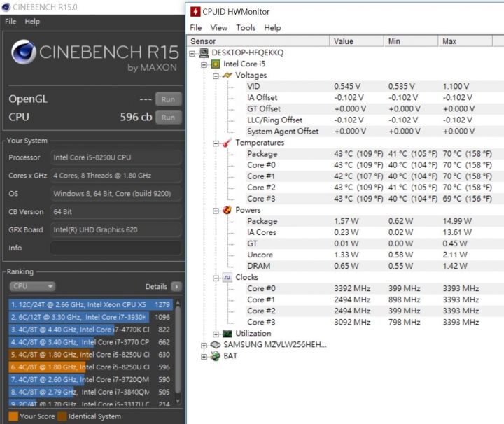Click the Min column header

(411, 41)
